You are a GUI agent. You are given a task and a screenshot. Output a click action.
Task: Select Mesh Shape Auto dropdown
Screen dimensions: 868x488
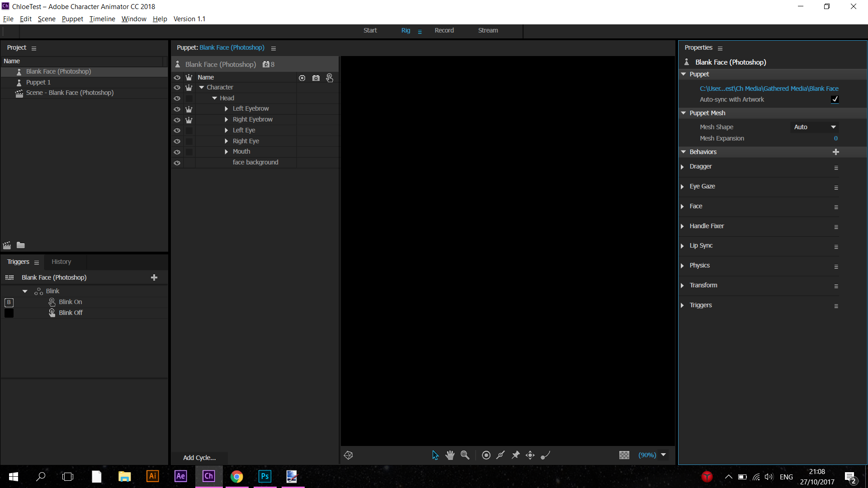pyautogui.click(x=814, y=127)
